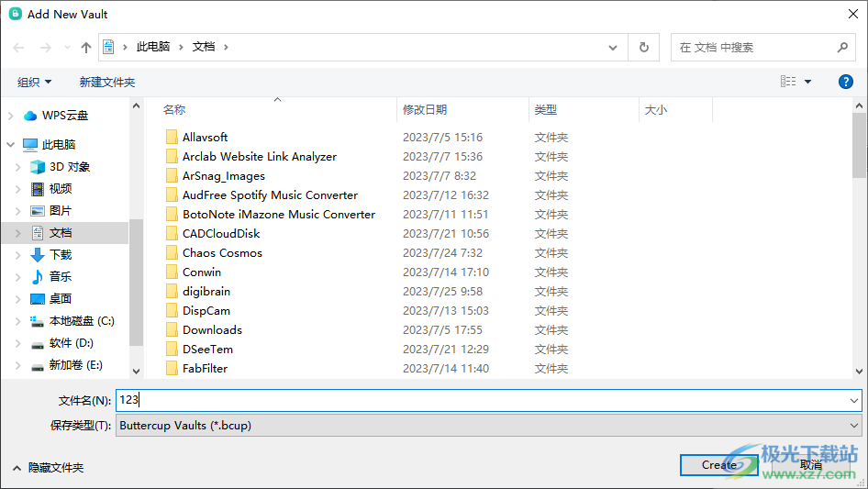Click the search box for 文档
868x489 pixels.
762,48
